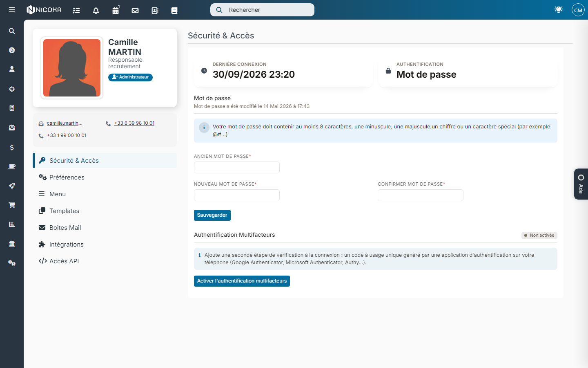Open the dashboard gauge icon in the sidebar
The image size is (588, 368).
point(12,50)
